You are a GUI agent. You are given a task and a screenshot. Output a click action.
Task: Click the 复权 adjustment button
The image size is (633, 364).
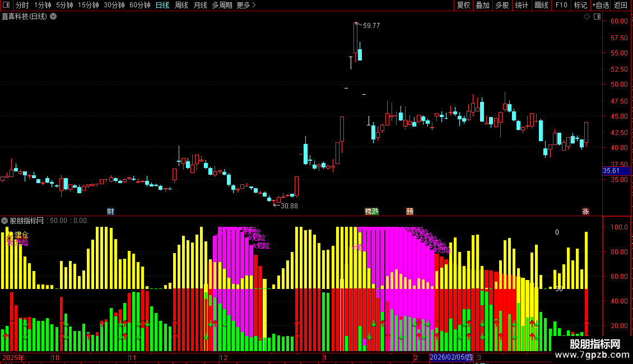click(463, 5)
